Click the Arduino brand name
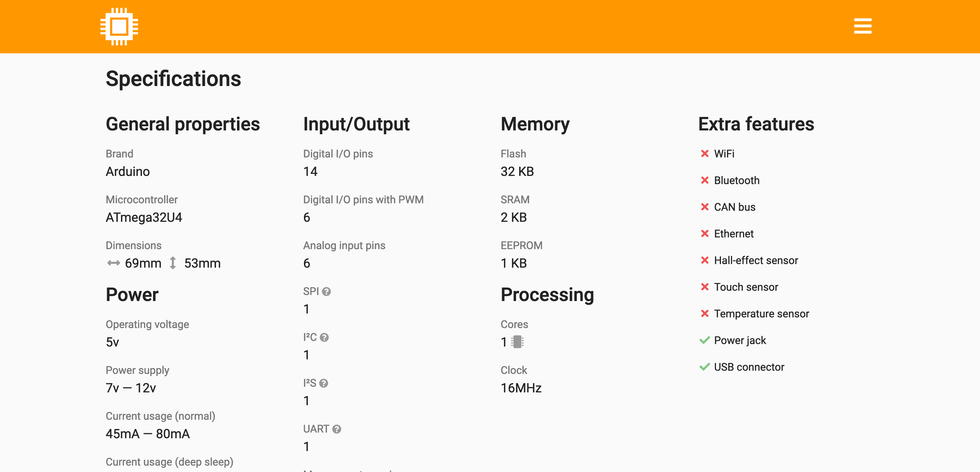 point(127,171)
